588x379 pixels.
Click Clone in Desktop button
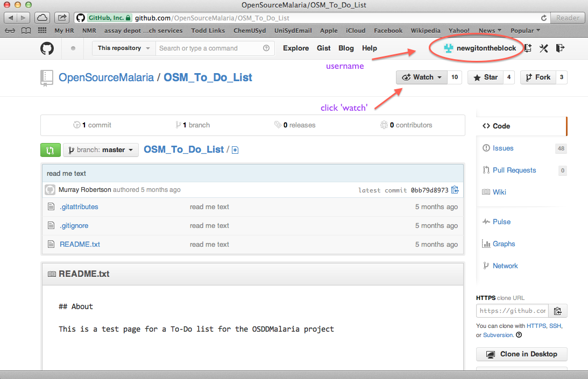coord(522,354)
